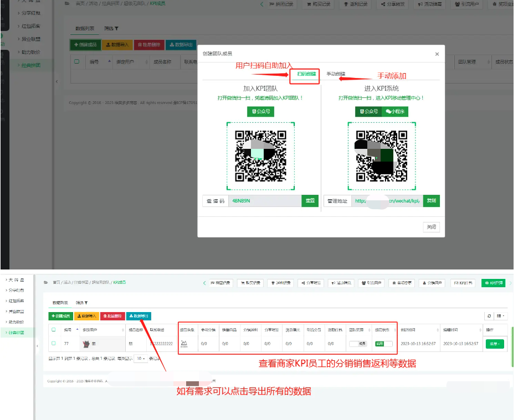Image resolution: width=518 pixels, height=420 pixels.
Task: Click the invitation code field 4BNB9N
Action: pos(265,201)
